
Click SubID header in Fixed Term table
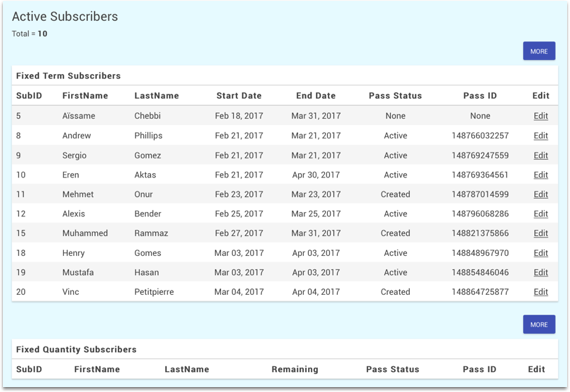click(29, 96)
